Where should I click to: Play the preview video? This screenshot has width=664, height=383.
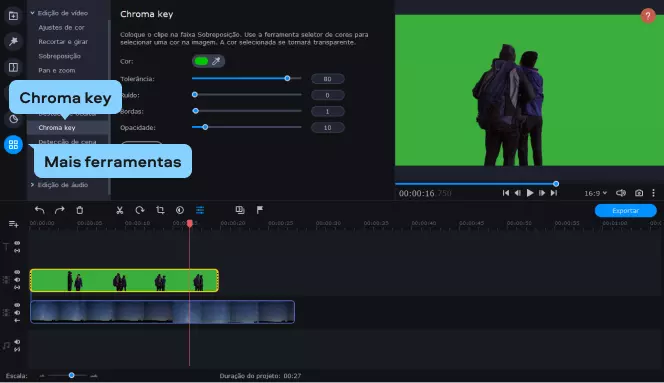coord(530,193)
